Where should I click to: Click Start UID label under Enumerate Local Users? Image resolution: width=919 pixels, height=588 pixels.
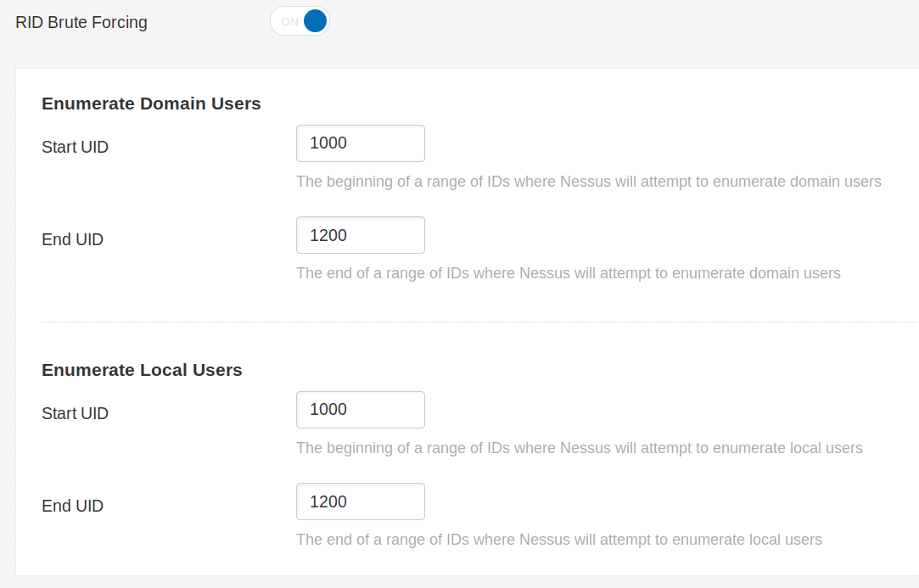(75, 414)
